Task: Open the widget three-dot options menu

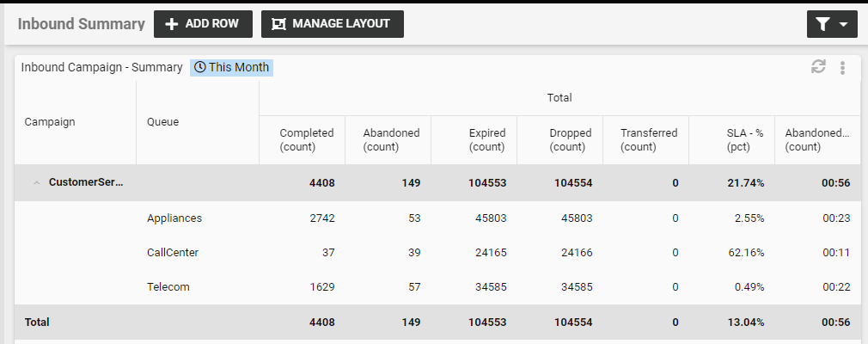Action: coord(842,68)
